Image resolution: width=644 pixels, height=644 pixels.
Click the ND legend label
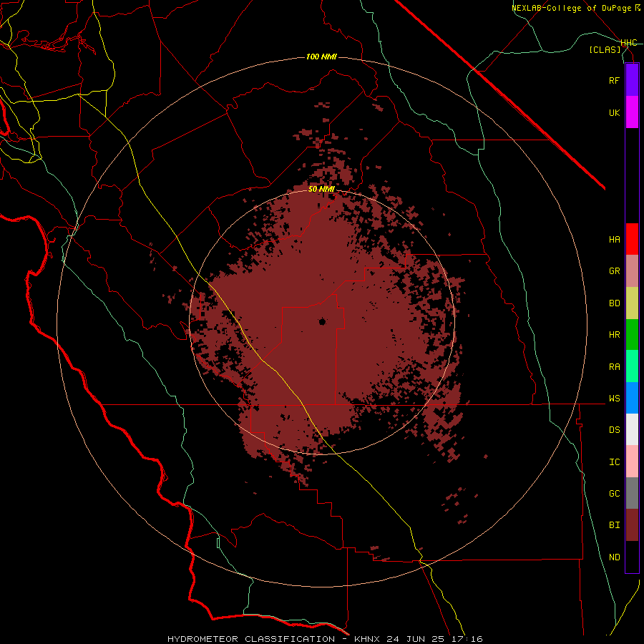pyautogui.click(x=614, y=557)
